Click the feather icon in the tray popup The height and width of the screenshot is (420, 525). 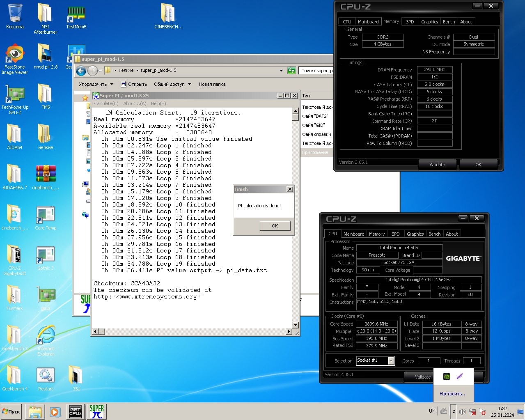point(460,376)
